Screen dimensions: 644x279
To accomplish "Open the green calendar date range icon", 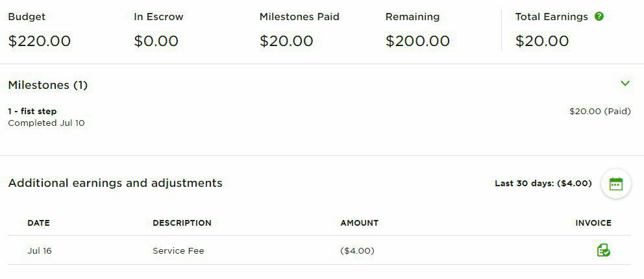I will click(615, 184).
